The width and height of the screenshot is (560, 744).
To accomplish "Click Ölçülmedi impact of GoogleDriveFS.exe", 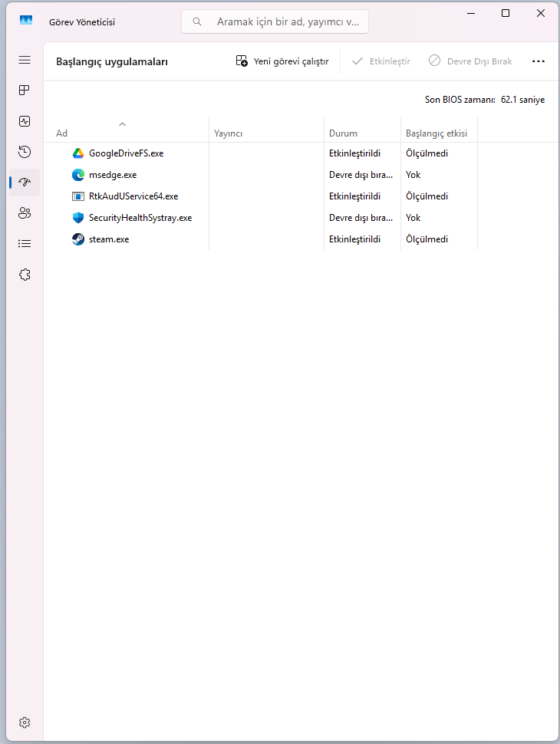I will click(x=427, y=153).
